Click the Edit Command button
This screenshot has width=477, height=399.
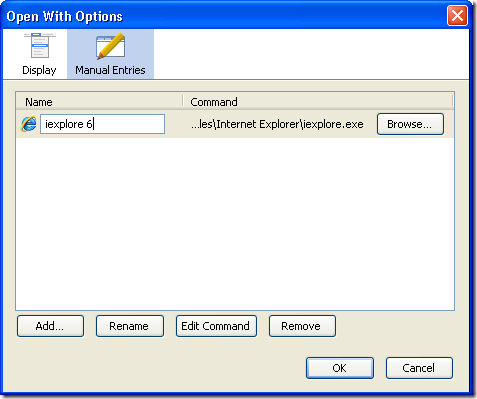tap(216, 326)
